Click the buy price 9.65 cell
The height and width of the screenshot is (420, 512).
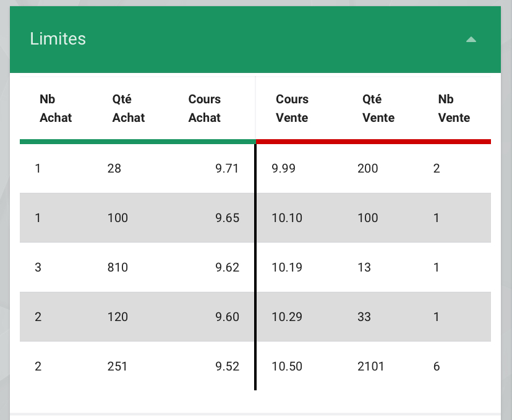pyautogui.click(x=226, y=218)
